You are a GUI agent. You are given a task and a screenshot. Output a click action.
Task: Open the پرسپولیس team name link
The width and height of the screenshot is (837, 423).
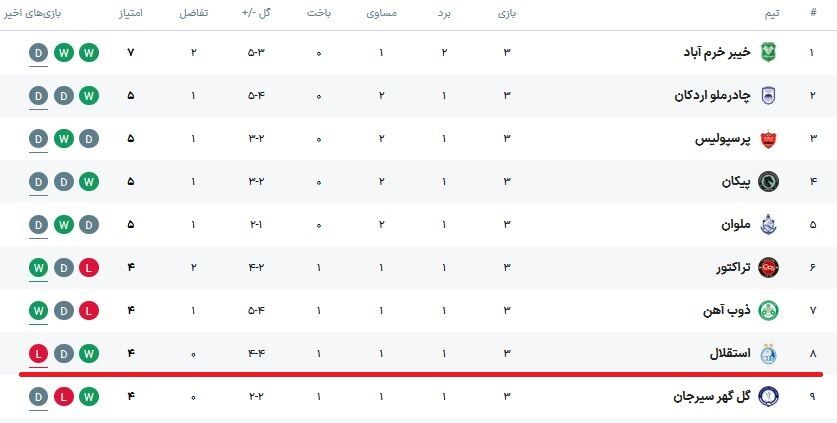(717, 139)
